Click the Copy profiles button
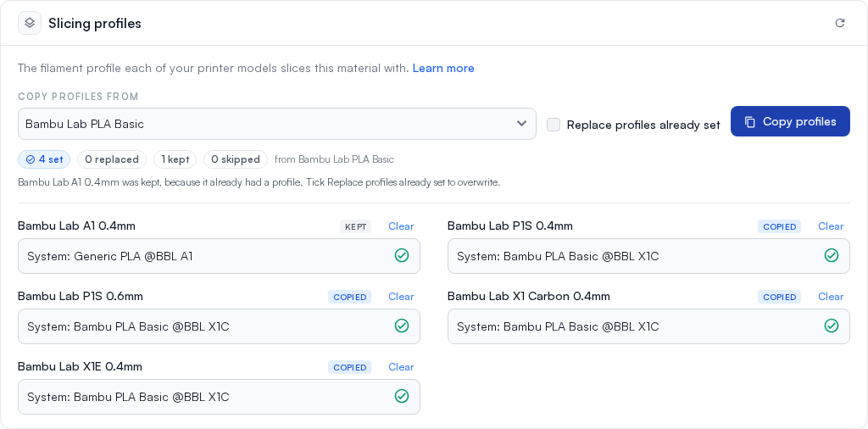Image resolution: width=868 pixels, height=429 pixels. click(790, 121)
